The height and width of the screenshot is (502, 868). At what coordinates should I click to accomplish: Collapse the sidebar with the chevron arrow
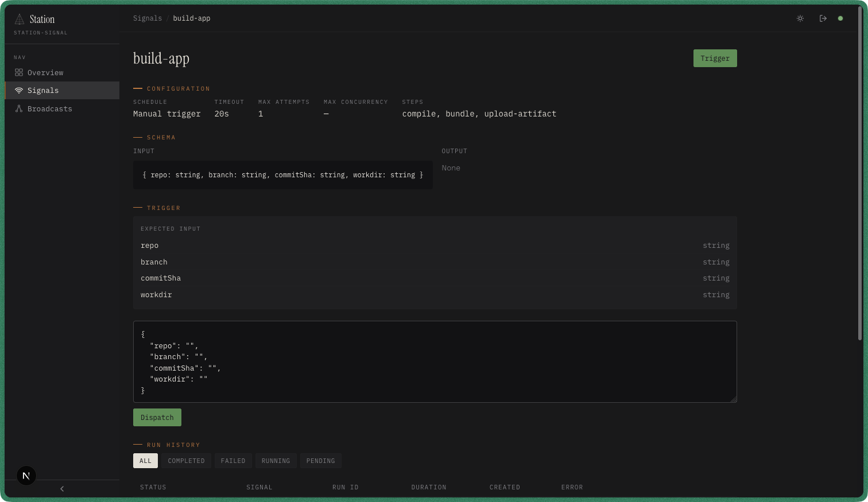[x=61, y=488]
